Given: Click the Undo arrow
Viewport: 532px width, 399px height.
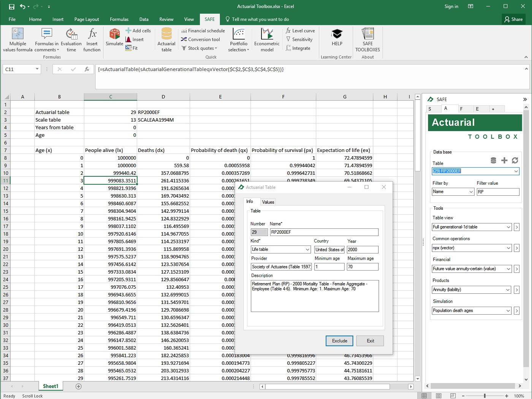Looking at the screenshot, I should tap(22, 6).
